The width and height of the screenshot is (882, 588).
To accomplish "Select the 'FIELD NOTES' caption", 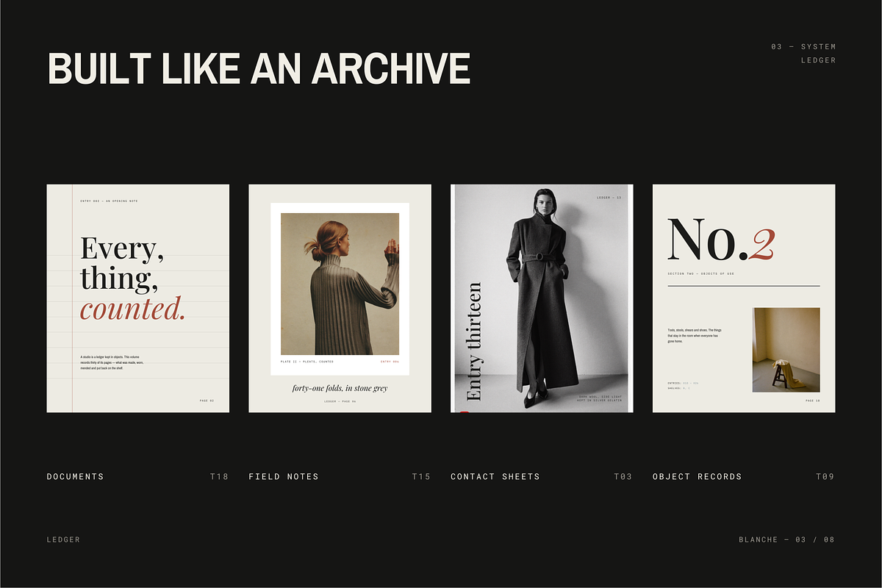I will (x=284, y=476).
